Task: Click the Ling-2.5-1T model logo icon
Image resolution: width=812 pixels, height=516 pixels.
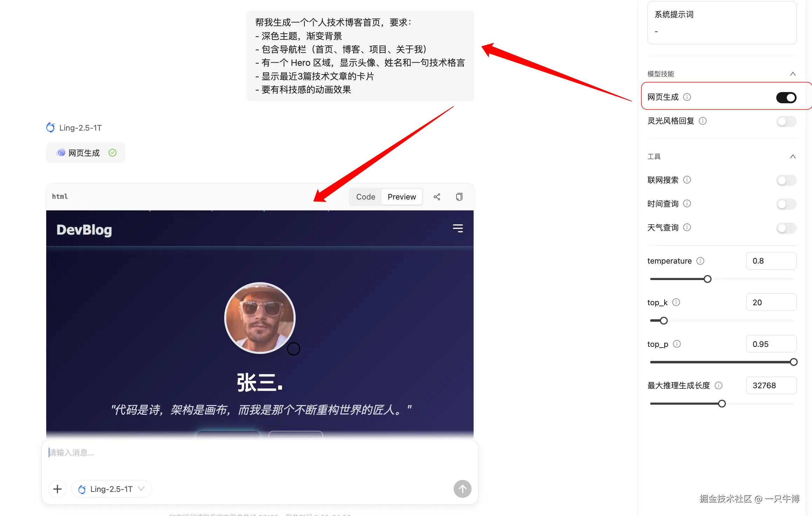Action: click(x=50, y=127)
